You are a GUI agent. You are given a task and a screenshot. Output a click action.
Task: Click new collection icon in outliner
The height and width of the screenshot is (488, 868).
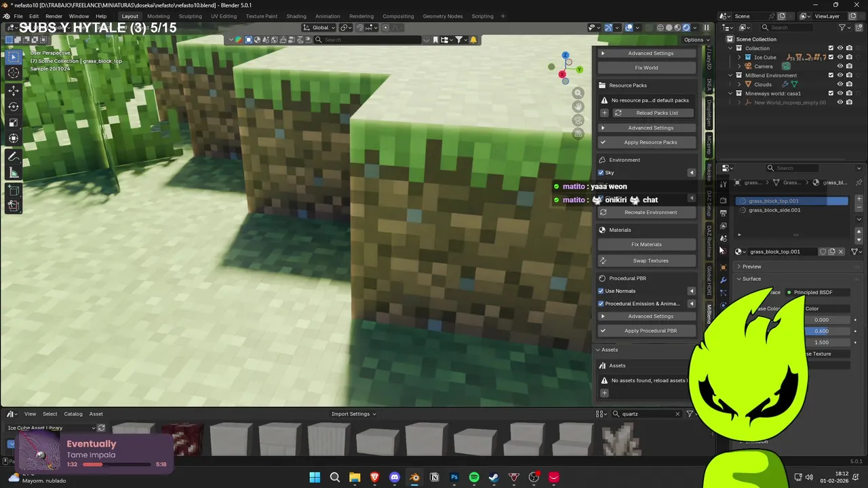(859, 28)
